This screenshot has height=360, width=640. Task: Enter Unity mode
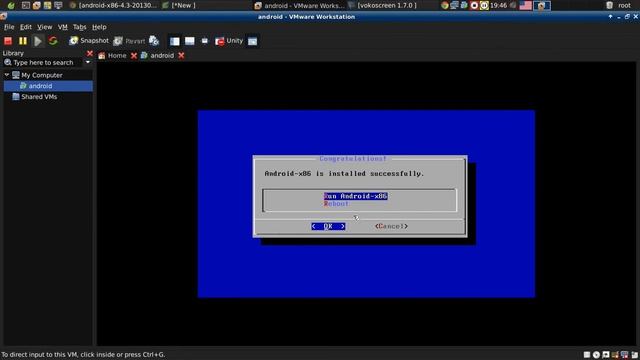(x=229, y=41)
